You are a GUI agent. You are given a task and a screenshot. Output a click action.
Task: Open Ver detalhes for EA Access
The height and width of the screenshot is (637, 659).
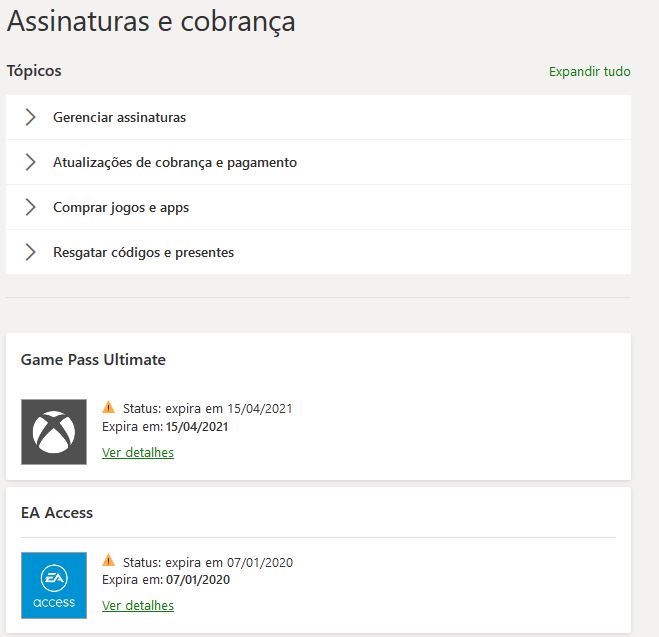click(x=138, y=606)
